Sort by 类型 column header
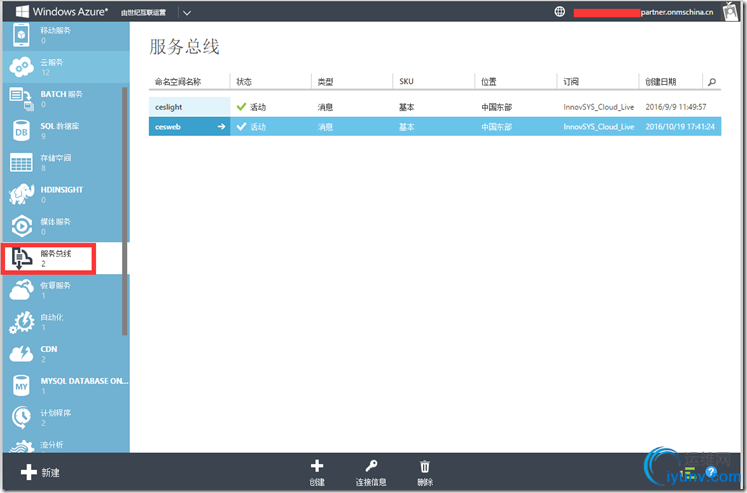This screenshot has width=747, height=493. (325, 82)
